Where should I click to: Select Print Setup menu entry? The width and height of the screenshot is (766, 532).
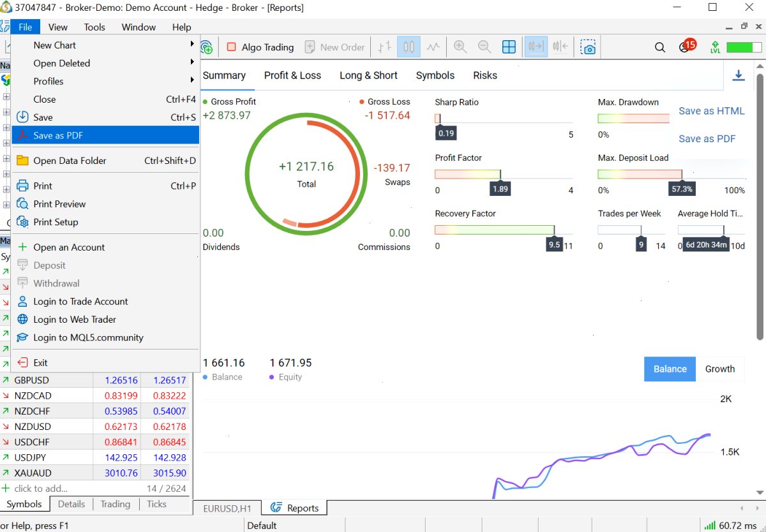(x=105, y=222)
